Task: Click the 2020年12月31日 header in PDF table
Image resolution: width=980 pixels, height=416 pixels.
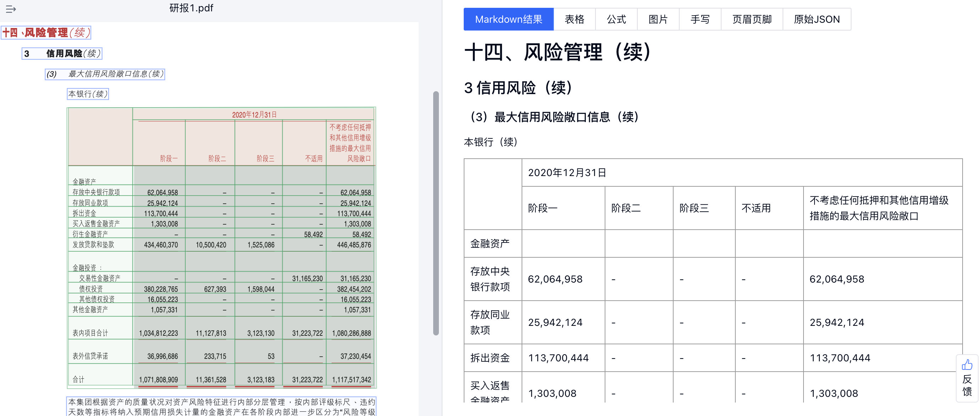Action: (254, 114)
